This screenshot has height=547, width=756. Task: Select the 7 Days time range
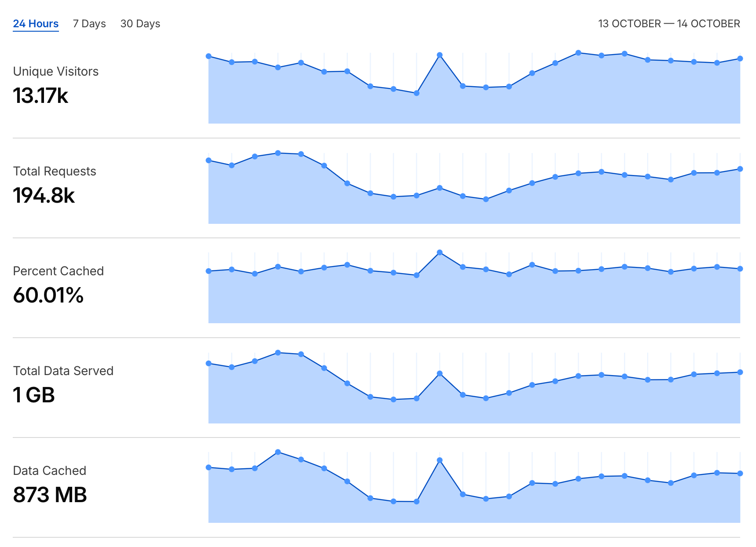[x=89, y=24]
